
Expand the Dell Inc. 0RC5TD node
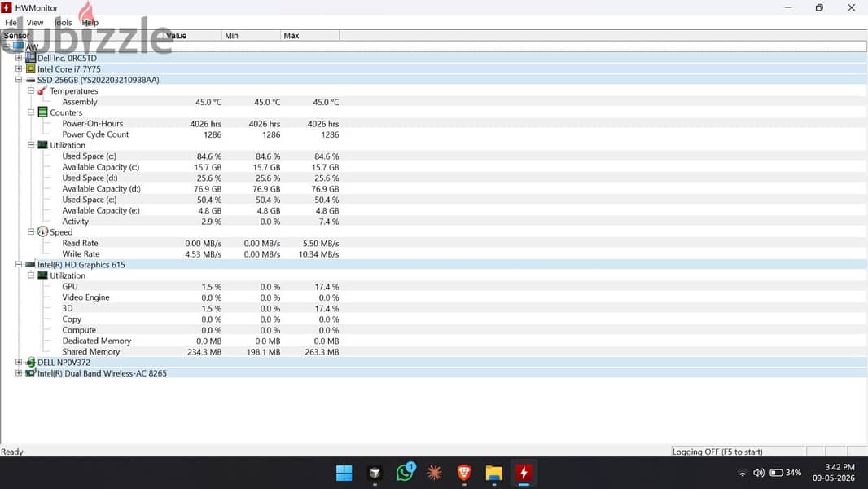(19, 58)
